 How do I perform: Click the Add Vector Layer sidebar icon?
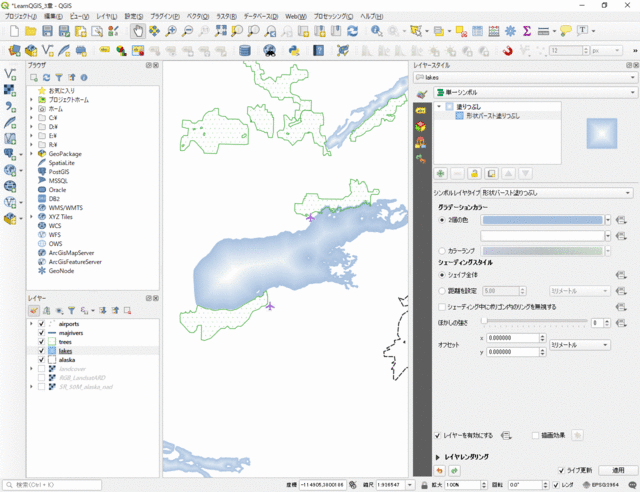click(x=10, y=74)
